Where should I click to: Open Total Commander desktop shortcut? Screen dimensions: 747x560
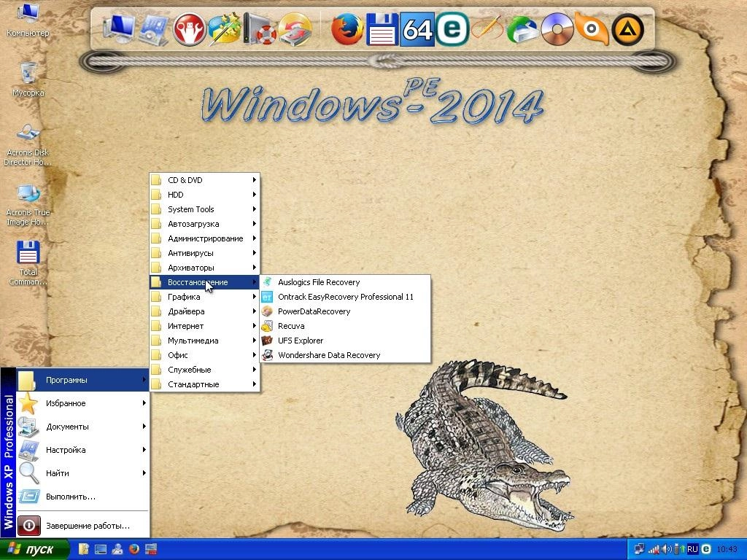[x=28, y=262]
